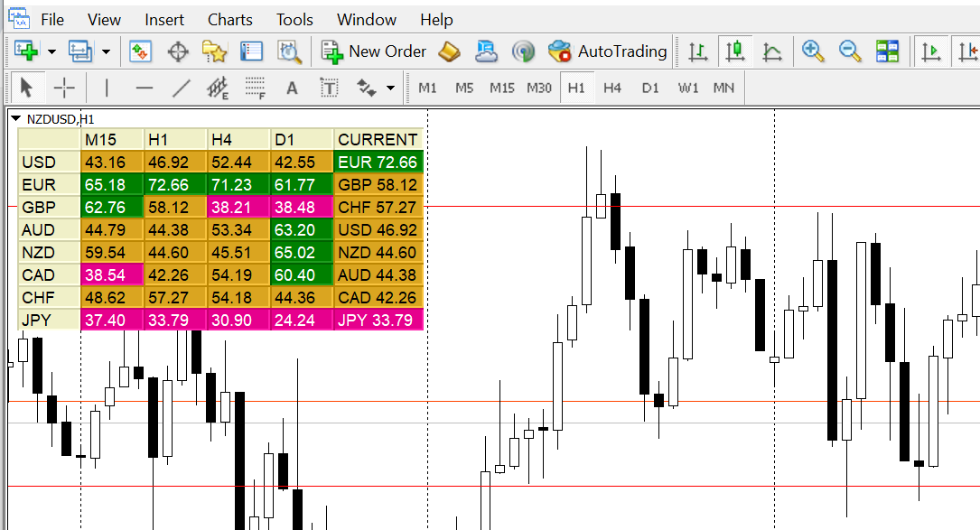This screenshot has width=980, height=530.
Task: Select the M1 timeframe
Action: (x=427, y=88)
